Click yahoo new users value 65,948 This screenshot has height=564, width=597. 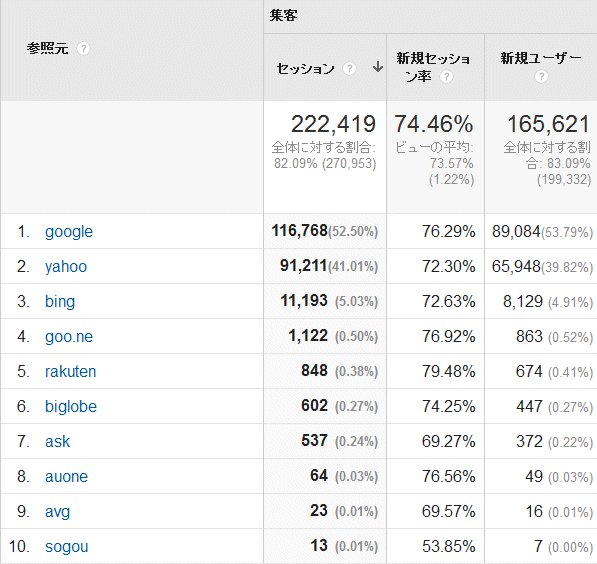(x=516, y=267)
